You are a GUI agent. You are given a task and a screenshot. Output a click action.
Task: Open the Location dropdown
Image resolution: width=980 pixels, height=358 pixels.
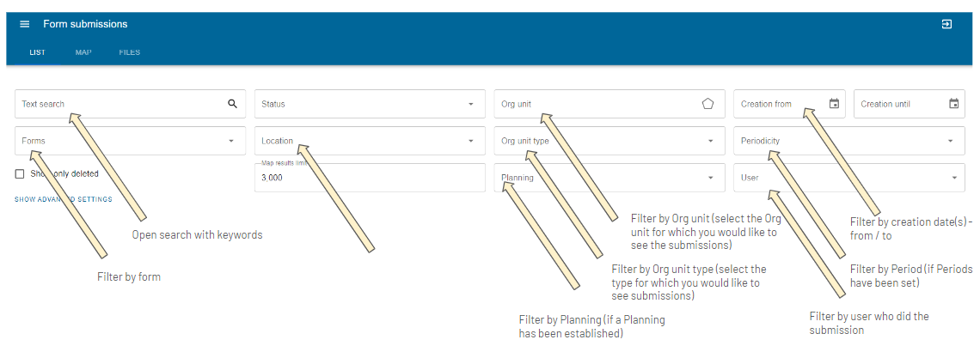click(x=370, y=141)
